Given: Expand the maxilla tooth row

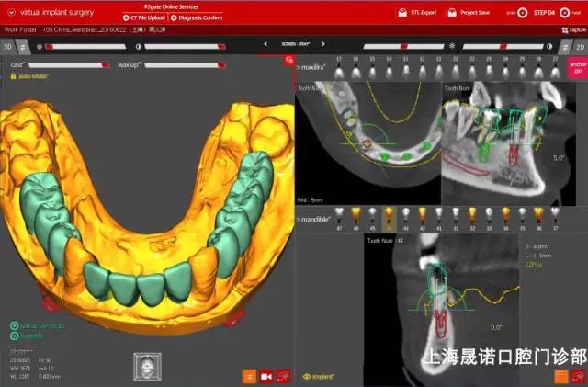Looking at the screenshot, I should click(x=300, y=70).
